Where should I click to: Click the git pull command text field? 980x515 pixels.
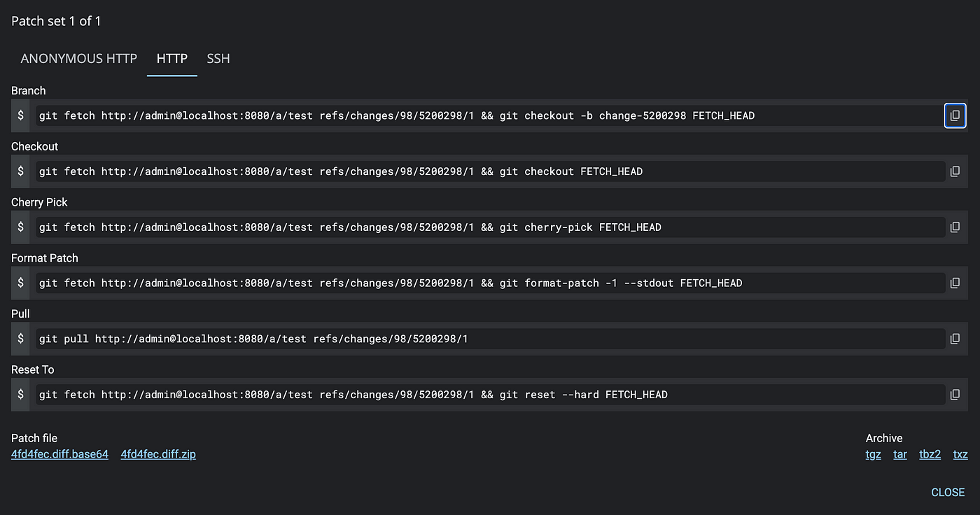tap(490, 339)
